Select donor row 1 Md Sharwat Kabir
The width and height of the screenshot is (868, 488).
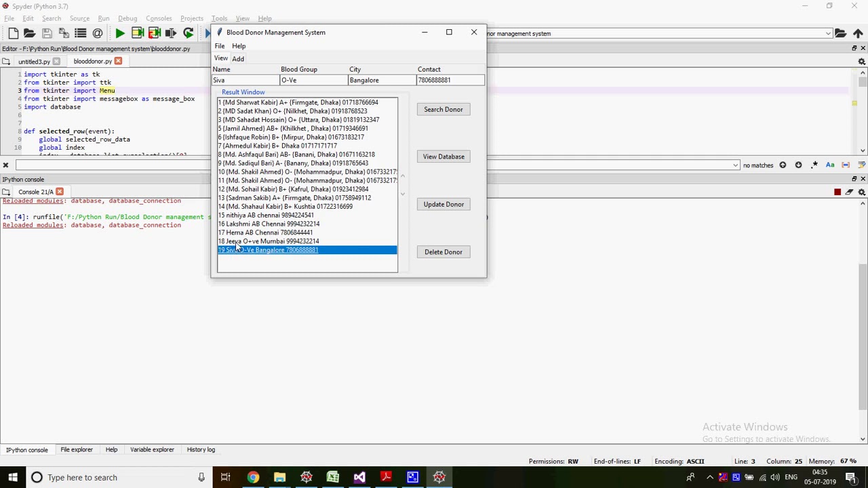(x=307, y=102)
